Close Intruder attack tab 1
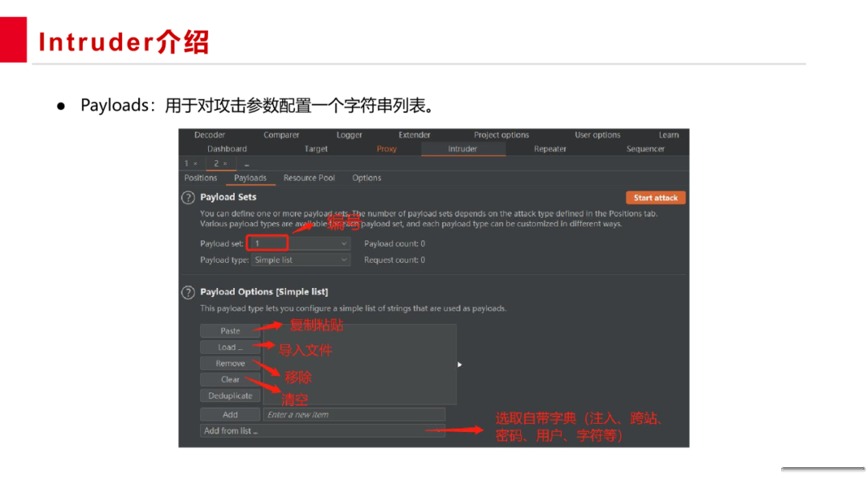The image size is (868, 489). pyautogui.click(x=195, y=164)
